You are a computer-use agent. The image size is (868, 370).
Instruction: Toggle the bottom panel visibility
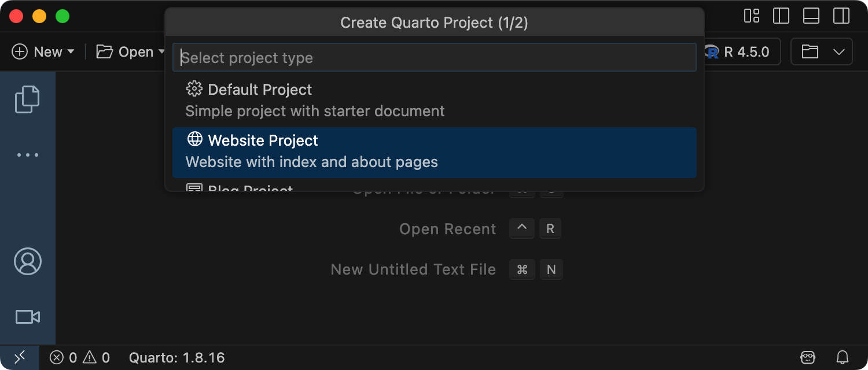pos(811,16)
